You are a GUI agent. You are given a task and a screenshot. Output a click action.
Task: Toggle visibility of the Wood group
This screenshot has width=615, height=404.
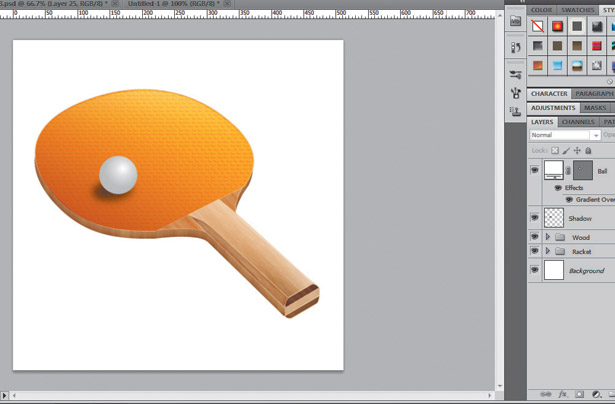click(x=534, y=237)
